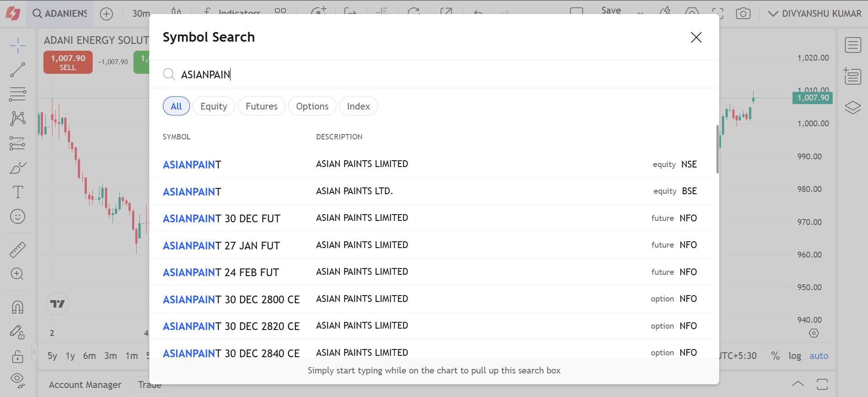Open the emoji icons tool
The image size is (868, 397).
click(18, 216)
